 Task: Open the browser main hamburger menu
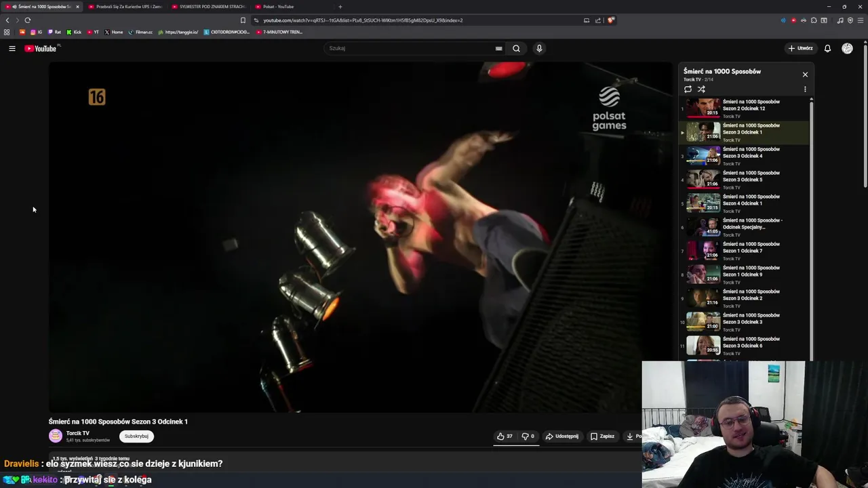tap(860, 20)
